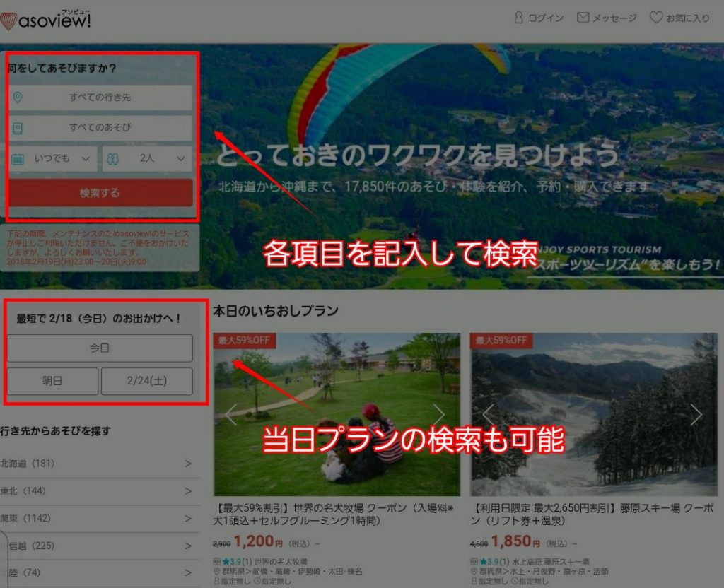Image resolution: width=724 pixels, height=588 pixels.
Task: Click the location pin icon in search
Action: (18, 98)
